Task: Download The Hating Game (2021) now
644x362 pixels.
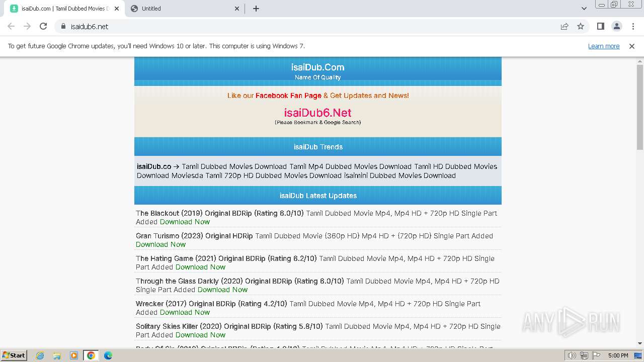Action: click(x=200, y=267)
